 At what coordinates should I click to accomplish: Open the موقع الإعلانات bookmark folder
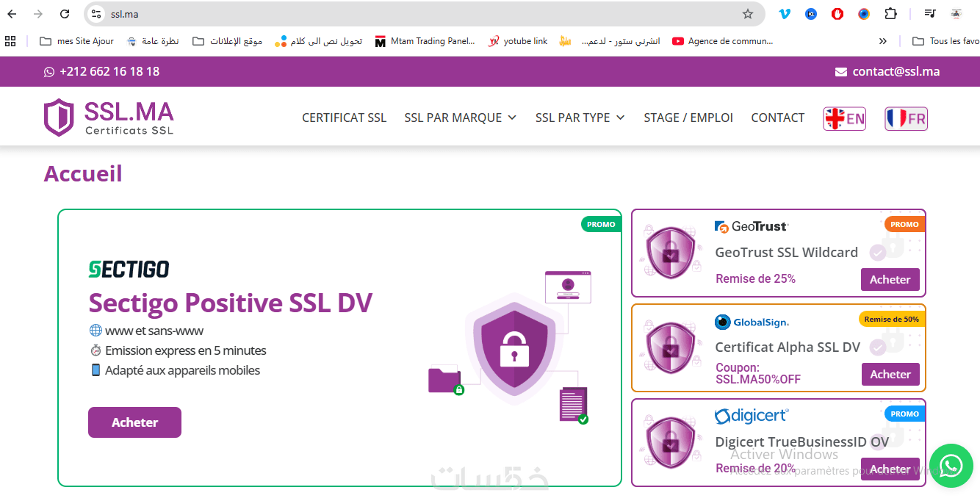pyautogui.click(x=228, y=41)
